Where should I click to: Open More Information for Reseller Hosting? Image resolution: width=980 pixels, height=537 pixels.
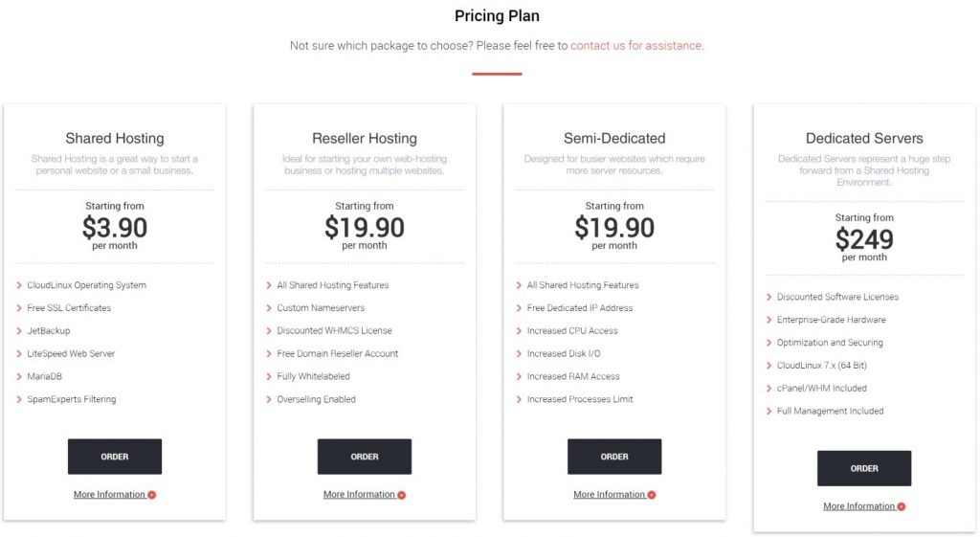point(360,495)
